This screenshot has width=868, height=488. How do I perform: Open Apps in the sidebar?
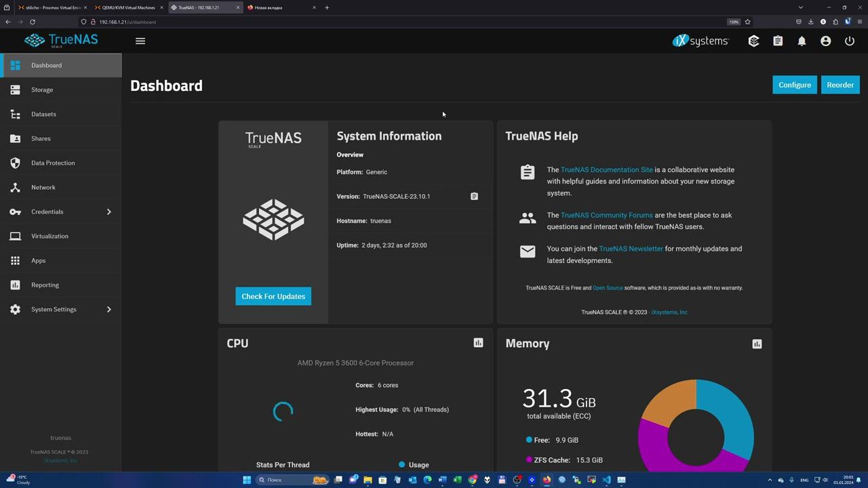[x=61, y=260]
